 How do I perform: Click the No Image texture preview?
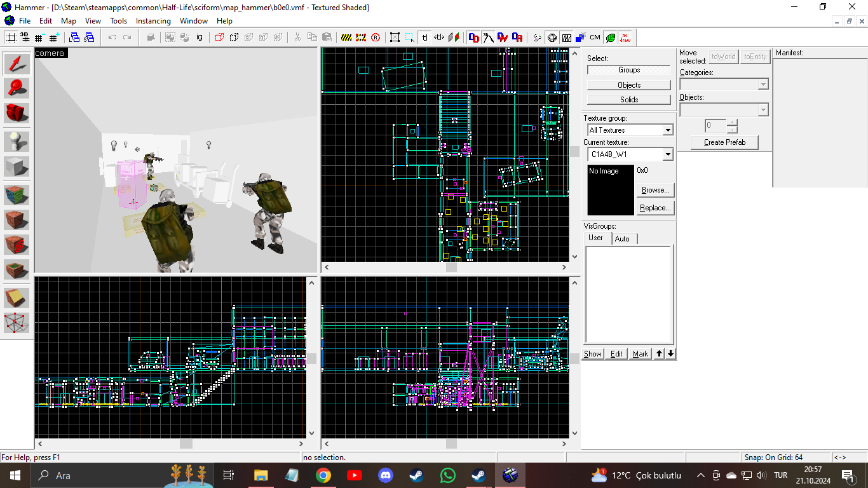(x=611, y=190)
